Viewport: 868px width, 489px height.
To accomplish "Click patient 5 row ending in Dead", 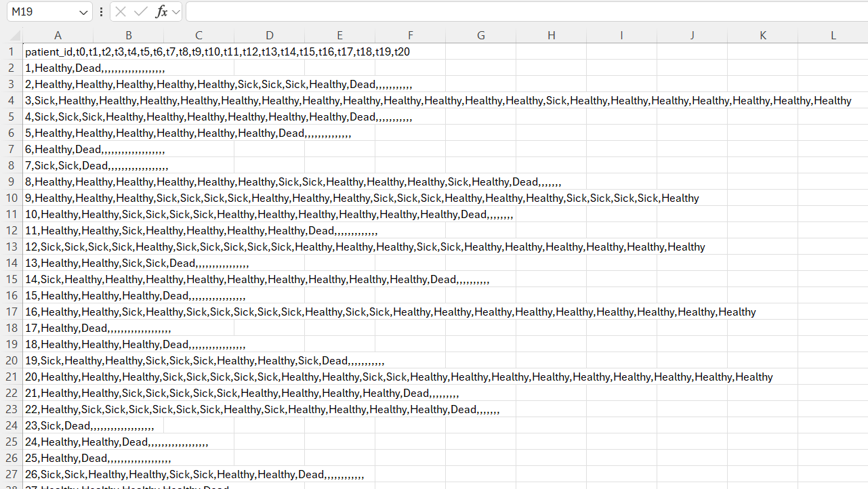I will coord(188,133).
